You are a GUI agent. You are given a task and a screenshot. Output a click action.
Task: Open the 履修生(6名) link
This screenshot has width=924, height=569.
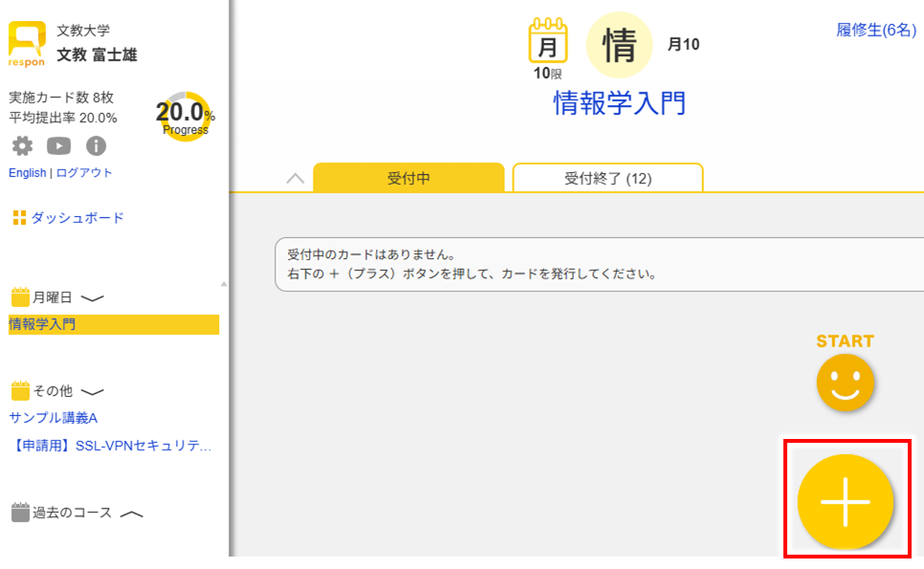click(x=875, y=31)
